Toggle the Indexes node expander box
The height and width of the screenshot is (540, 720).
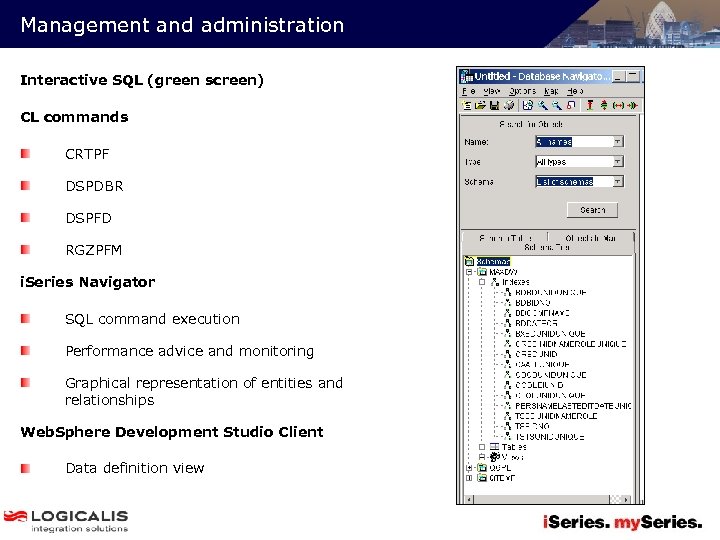[x=482, y=282]
